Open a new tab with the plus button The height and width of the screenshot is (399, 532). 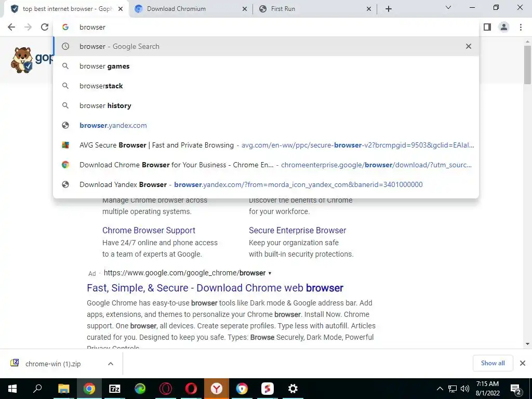pos(389,9)
